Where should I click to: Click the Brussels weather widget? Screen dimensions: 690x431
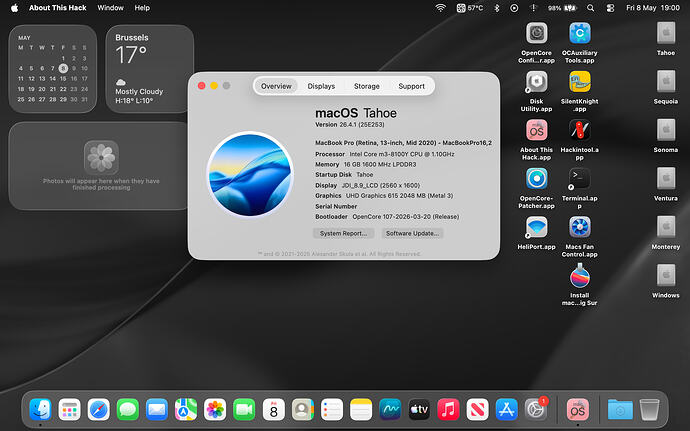click(150, 69)
